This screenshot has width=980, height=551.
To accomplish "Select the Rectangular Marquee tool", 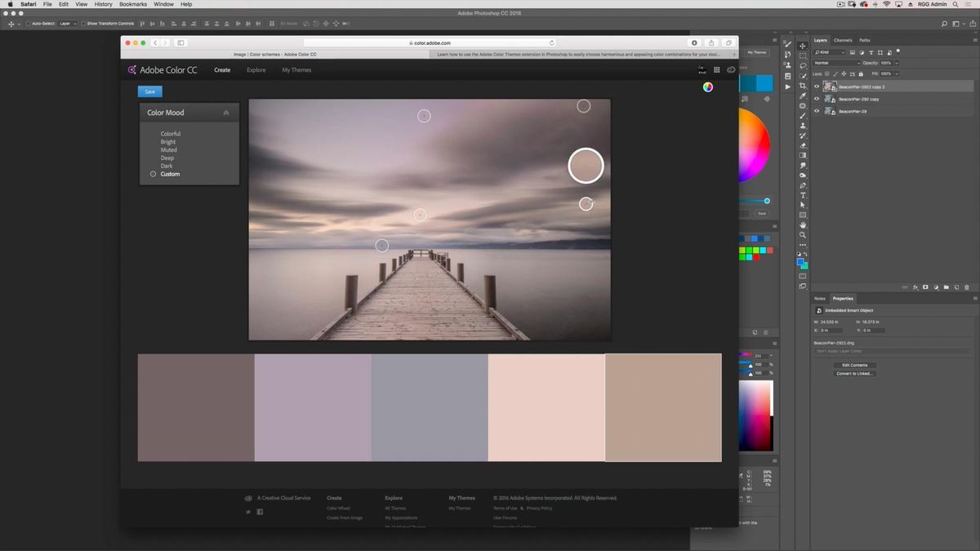I will [x=803, y=56].
